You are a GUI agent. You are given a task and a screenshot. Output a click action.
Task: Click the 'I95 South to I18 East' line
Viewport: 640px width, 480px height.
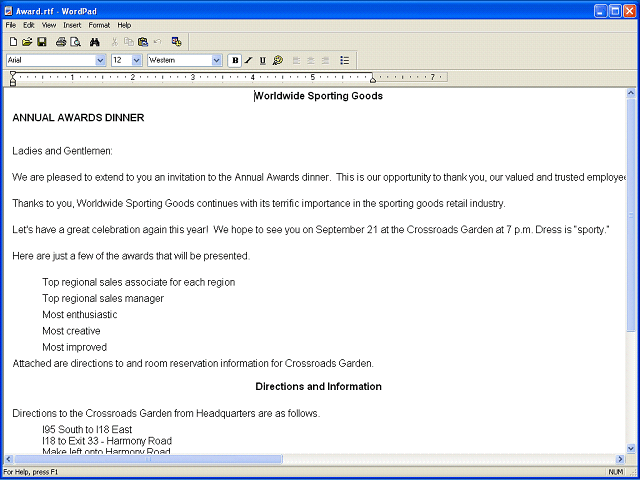pyautogui.click(x=87, y=429)
